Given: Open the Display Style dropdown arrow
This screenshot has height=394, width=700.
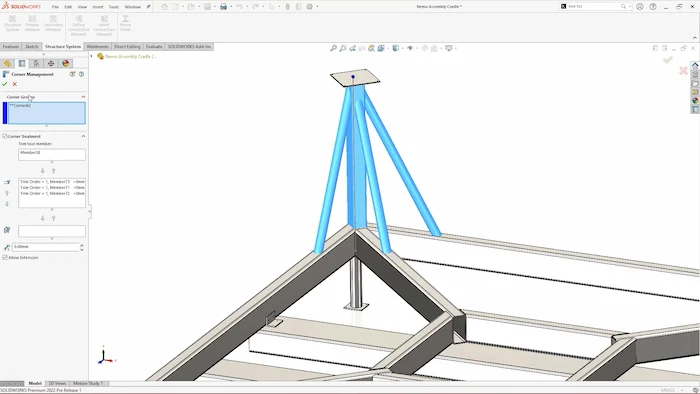Looking at the screenshot, I should 402,48.
